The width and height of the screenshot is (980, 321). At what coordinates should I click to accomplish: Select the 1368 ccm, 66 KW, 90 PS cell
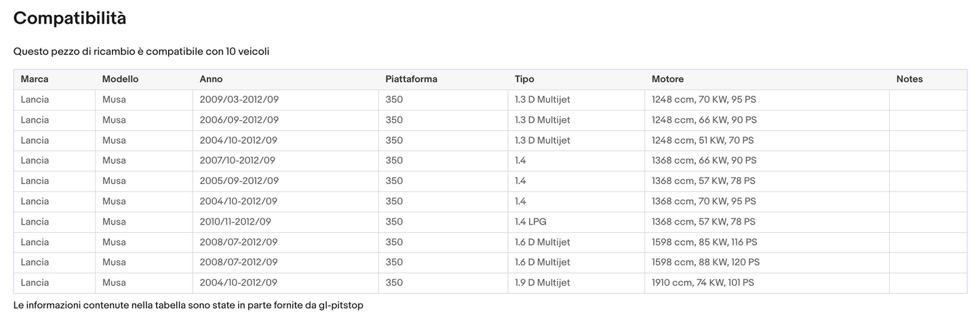pos(704,161)
